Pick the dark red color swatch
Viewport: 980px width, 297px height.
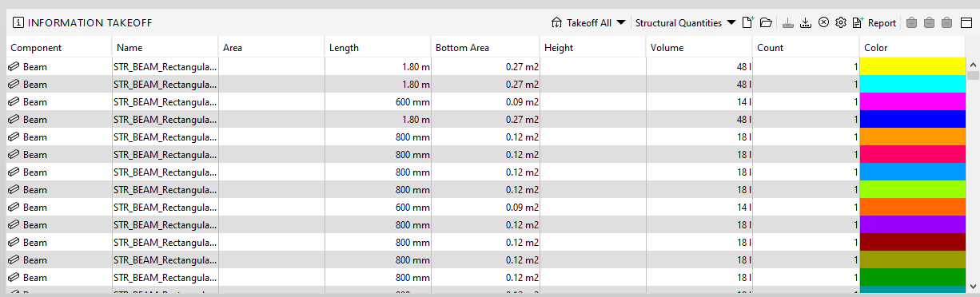pos(913,242)
